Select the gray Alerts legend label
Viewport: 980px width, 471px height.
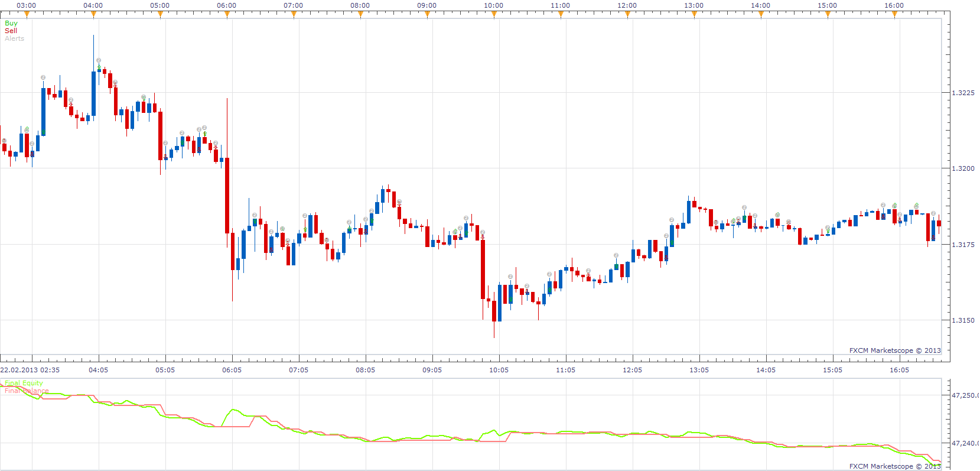(15, 38)
